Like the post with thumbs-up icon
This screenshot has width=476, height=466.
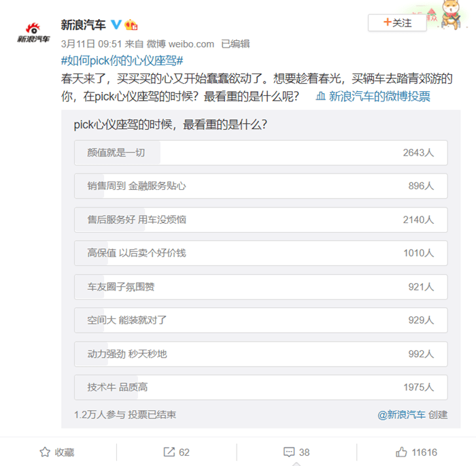[x=401, y=452]
